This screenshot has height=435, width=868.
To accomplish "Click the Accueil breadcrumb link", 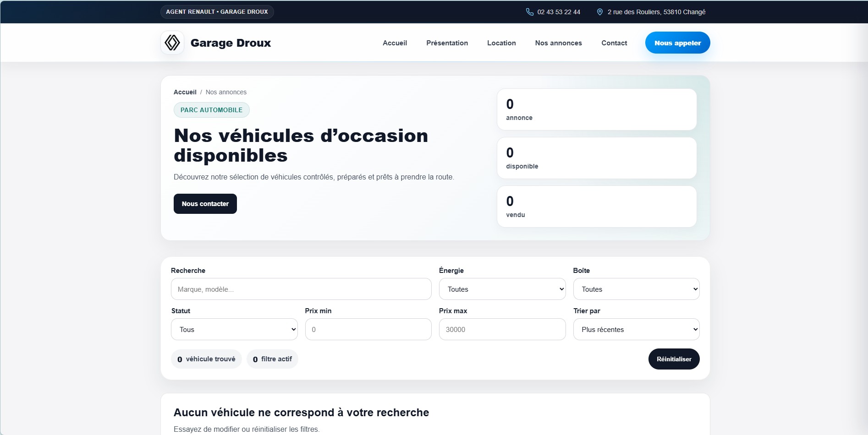I will [x=185, y=92].
